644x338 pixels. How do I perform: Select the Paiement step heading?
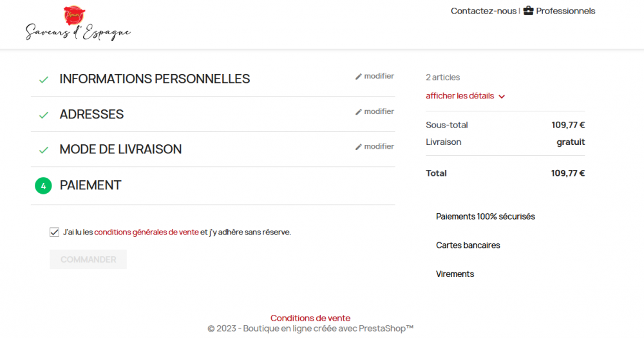90,185
